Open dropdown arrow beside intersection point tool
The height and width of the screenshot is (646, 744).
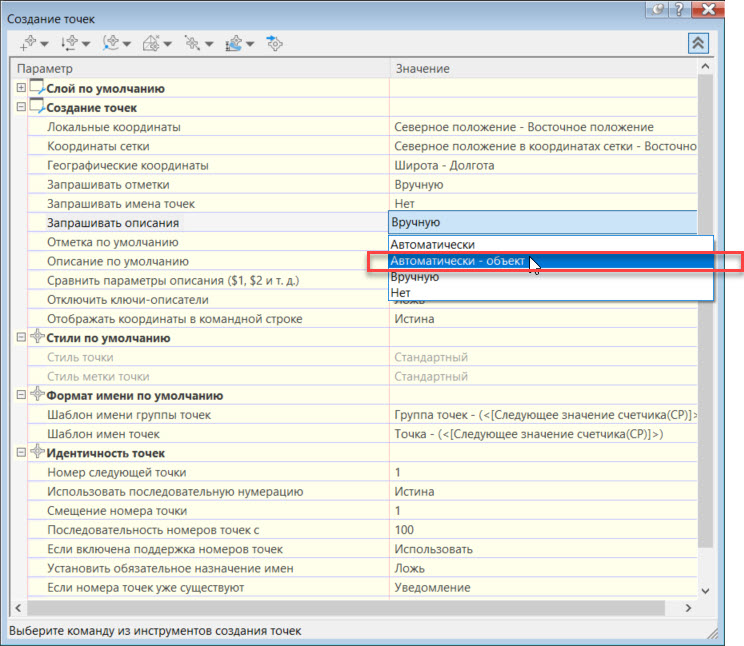pyautogui.click(x=86, y=44)
